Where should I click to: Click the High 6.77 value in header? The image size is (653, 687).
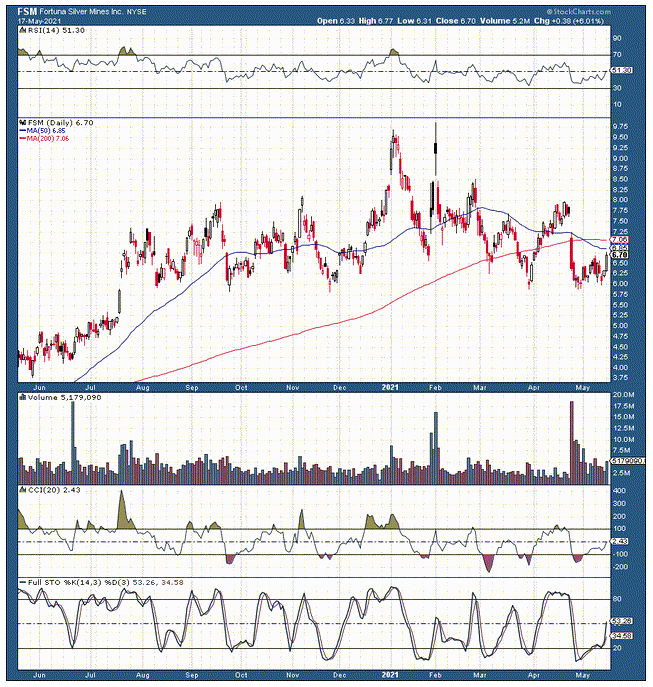pos(376,21)
